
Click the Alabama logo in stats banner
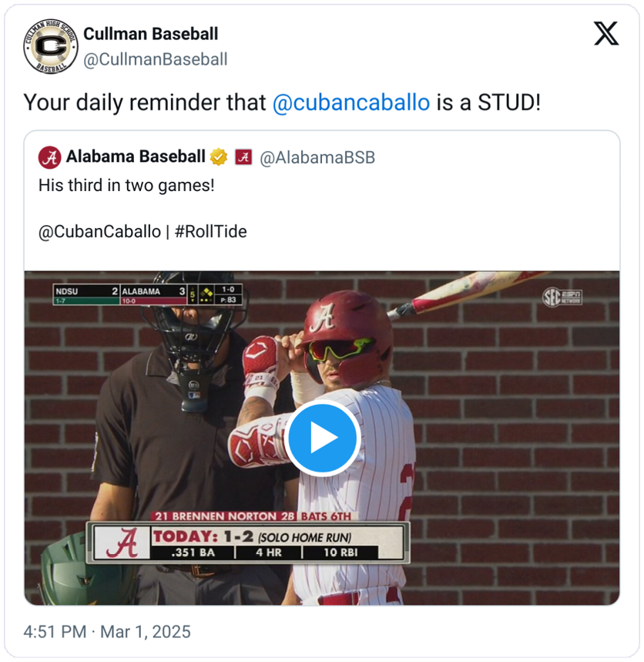(122, 543)
